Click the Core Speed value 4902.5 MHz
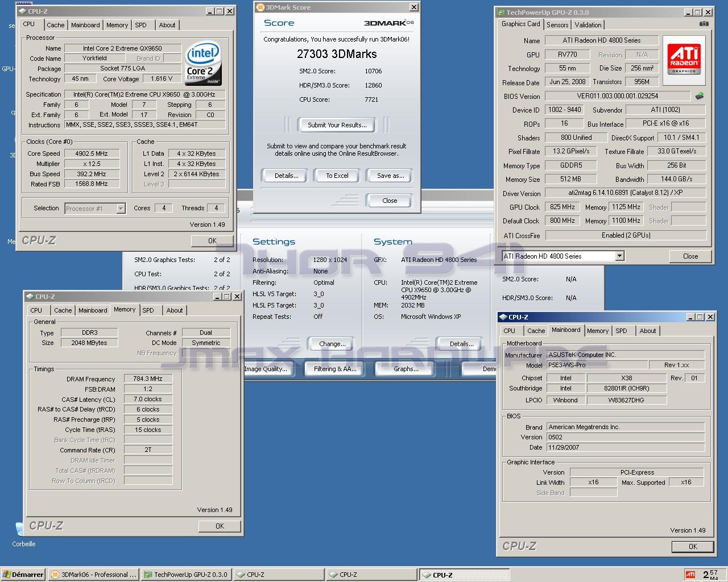The height and width of the screenshot is (582, 728). [92, 153]
